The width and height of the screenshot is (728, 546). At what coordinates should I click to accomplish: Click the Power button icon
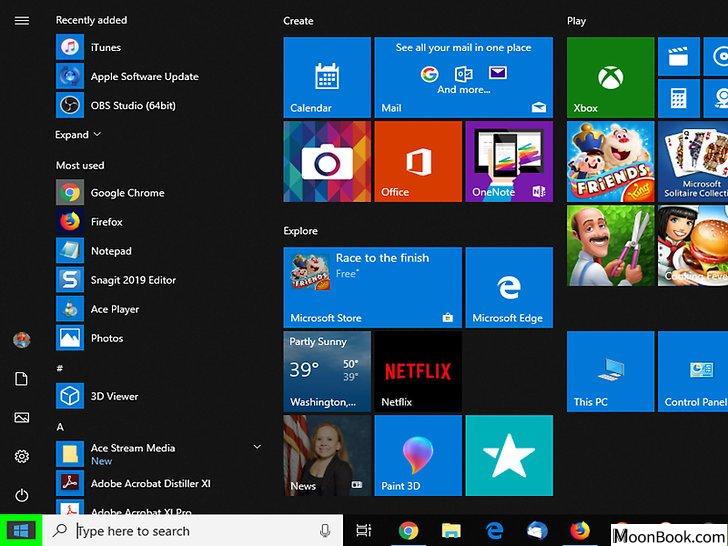tap(22, 495)
